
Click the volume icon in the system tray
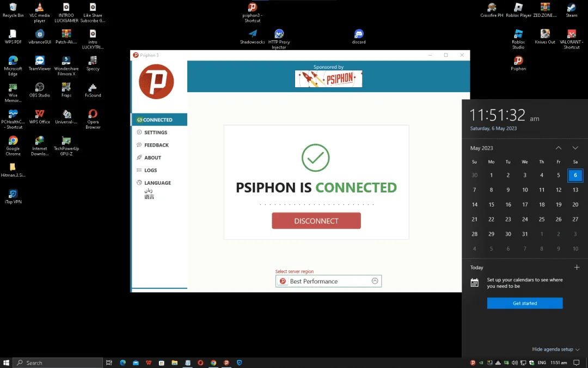pyautogui.click(x=514, y=363)
